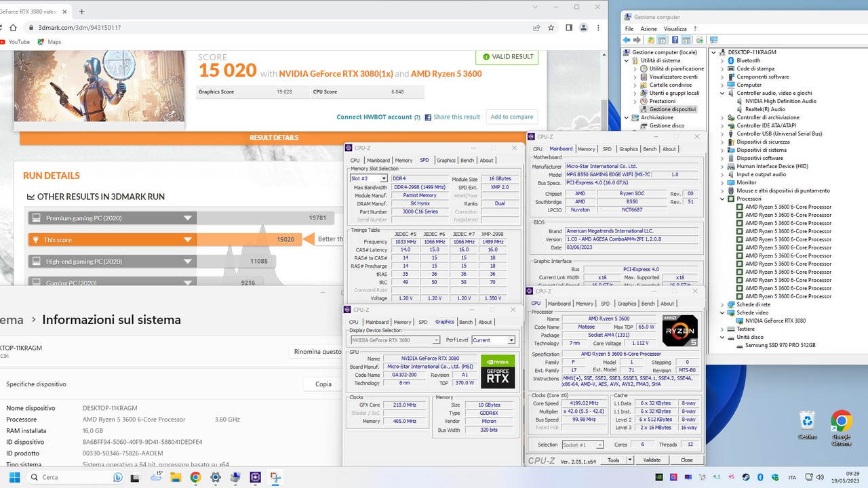Image resolution: width=868 pixels, height=488 pixels.
Task: Click Share this result link
Action: click(x=452, y=117)
